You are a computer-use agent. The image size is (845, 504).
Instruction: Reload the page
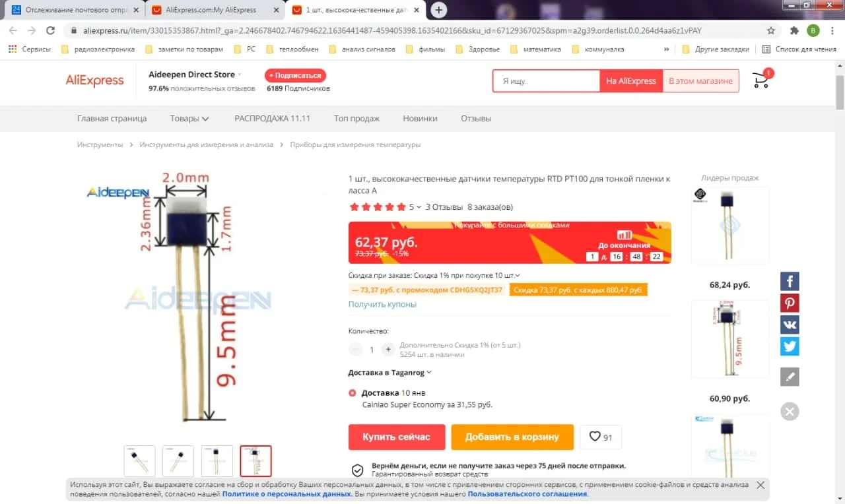coord(50,30)
